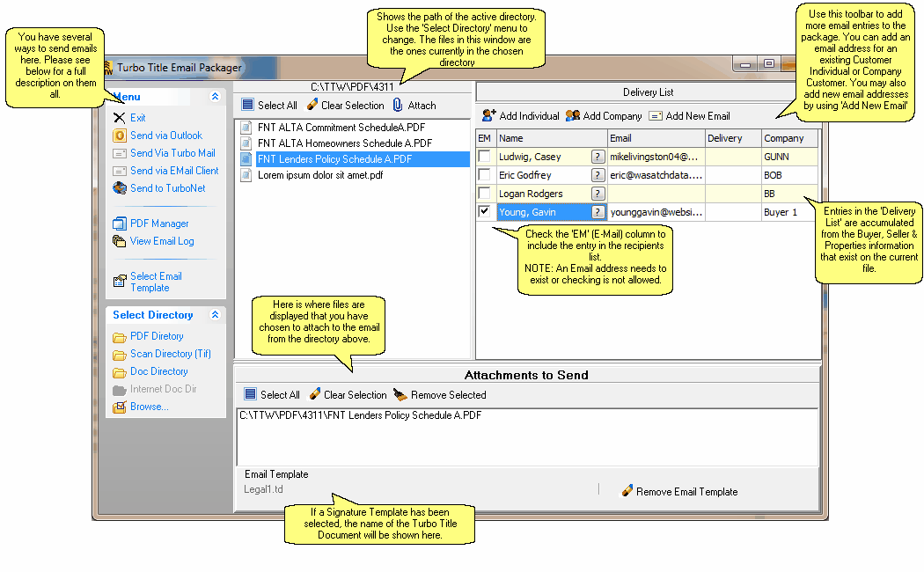
Task: Select FNT ALTA Homeowners Schedule A.PDF file
Action: 345,143
